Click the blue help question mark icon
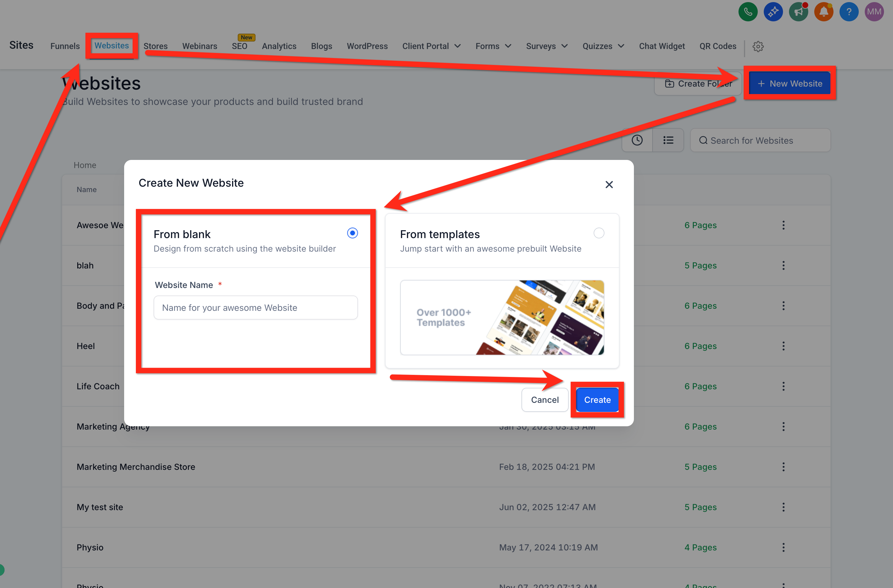Screen dimensions: 893x588 (849, 12)
